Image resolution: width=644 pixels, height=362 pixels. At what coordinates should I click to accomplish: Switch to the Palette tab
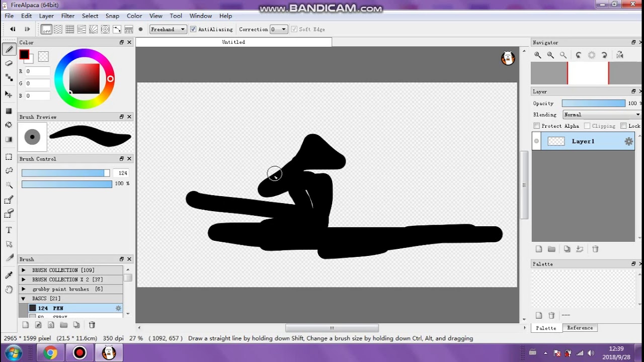[546, 328]
